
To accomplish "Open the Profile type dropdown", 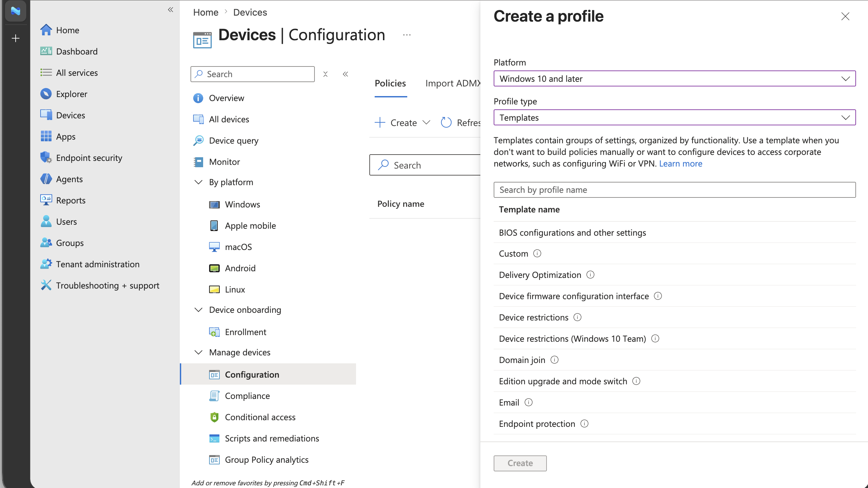I will (674, 117).
